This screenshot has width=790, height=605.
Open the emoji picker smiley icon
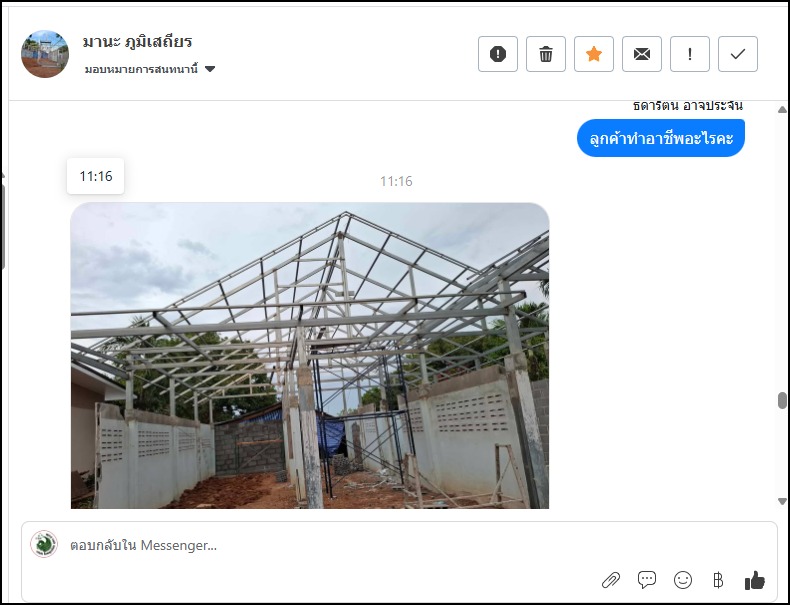pyautogui.click(x=683, y=580)
